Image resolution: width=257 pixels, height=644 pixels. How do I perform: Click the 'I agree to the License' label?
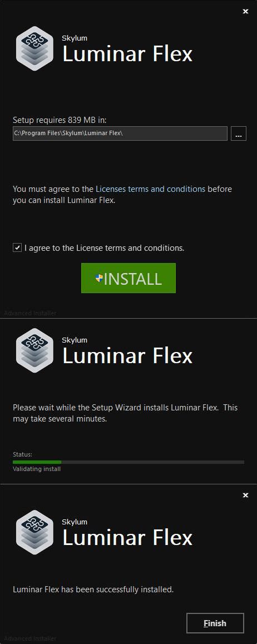(x=104, y=248)
